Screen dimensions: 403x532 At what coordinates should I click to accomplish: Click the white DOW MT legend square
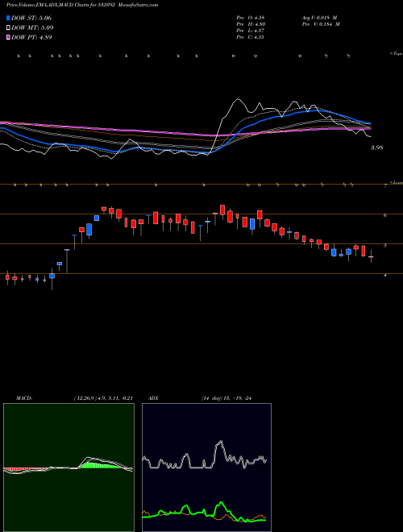(8, 27)
